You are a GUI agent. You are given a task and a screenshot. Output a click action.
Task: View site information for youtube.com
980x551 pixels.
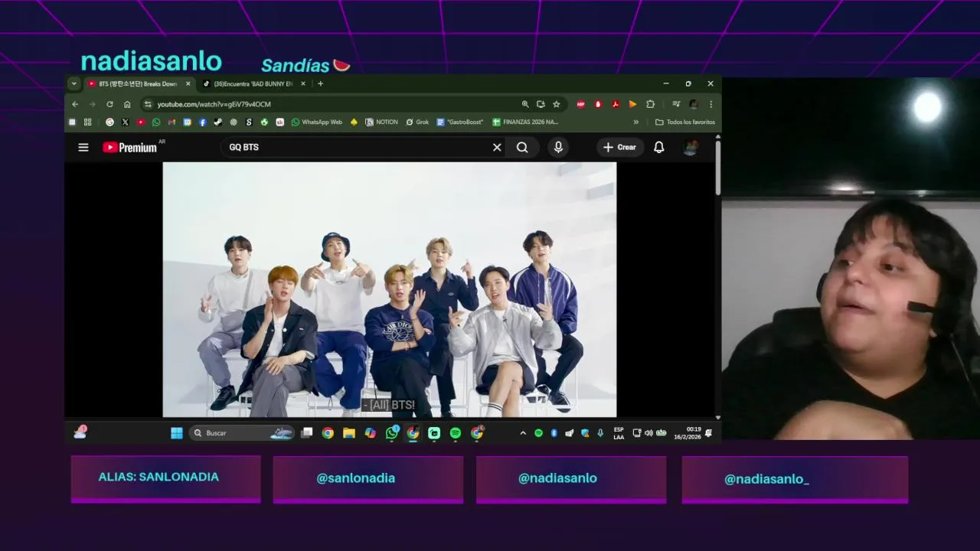pyautogui.click(x=147, y=104)
